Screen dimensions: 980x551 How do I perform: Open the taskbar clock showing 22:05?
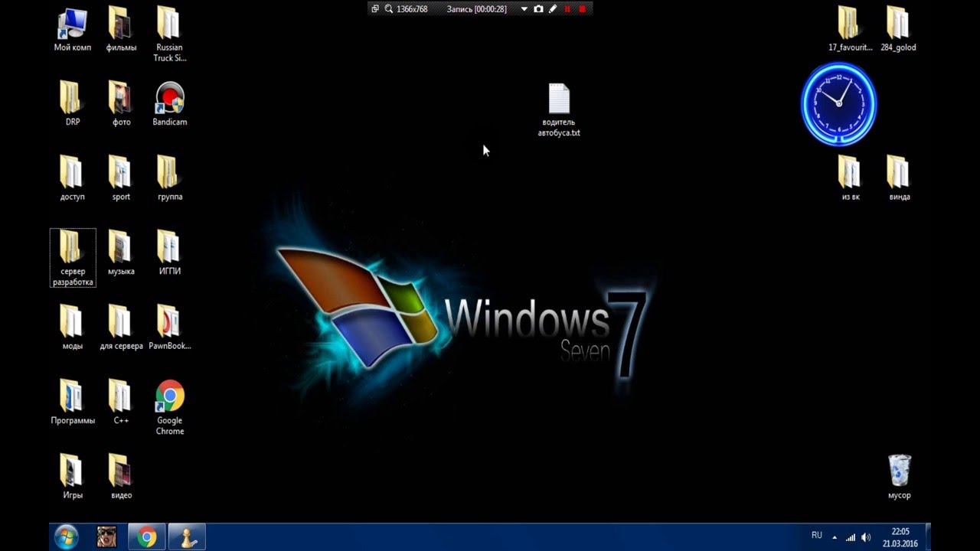(x=900, y=537)
